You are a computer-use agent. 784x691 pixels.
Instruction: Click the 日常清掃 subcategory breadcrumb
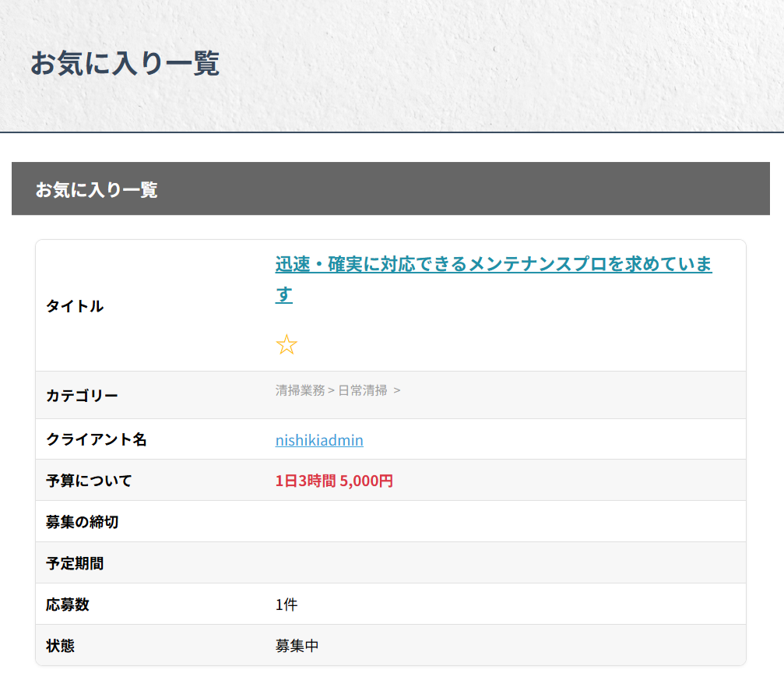[x=362, y=390]
